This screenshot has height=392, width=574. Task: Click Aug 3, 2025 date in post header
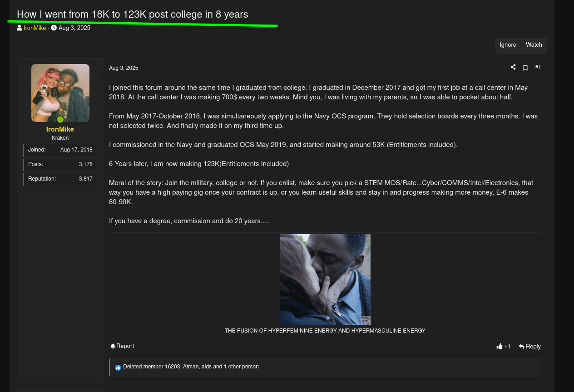124,68
